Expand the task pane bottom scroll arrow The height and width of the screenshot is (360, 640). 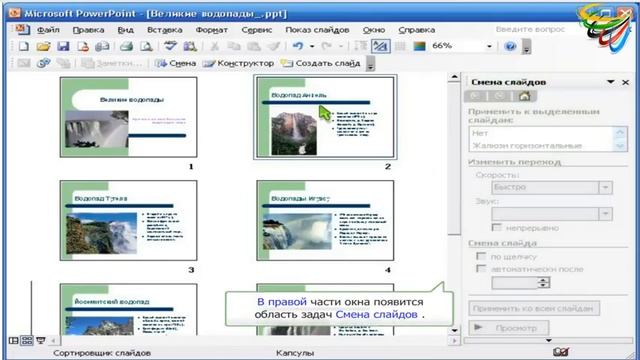[x=549, y=340]
